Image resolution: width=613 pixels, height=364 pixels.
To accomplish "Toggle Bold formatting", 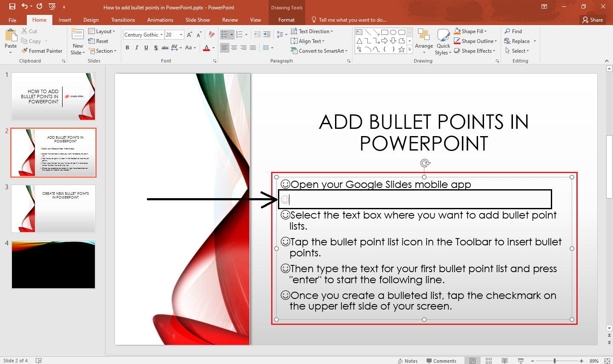I will pyautogui.click(x=127, y=48).
